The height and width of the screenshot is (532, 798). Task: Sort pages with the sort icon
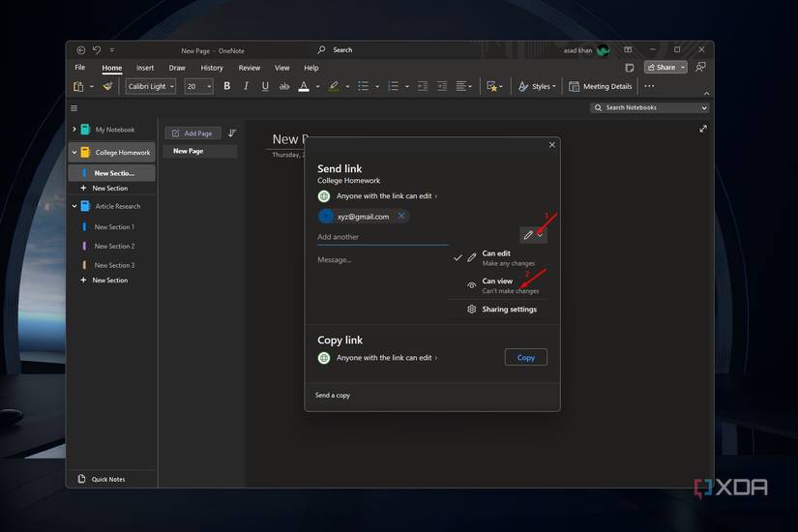pyautogui.click(x=232, y=133)
